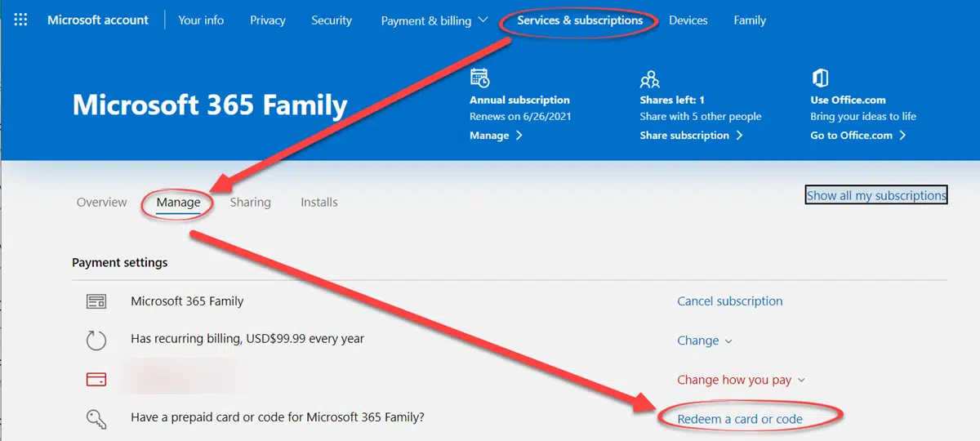Click the Microsoft account home link
Image resolution: width=980 pixels, height=441 pixels.
tap(98, 20)
